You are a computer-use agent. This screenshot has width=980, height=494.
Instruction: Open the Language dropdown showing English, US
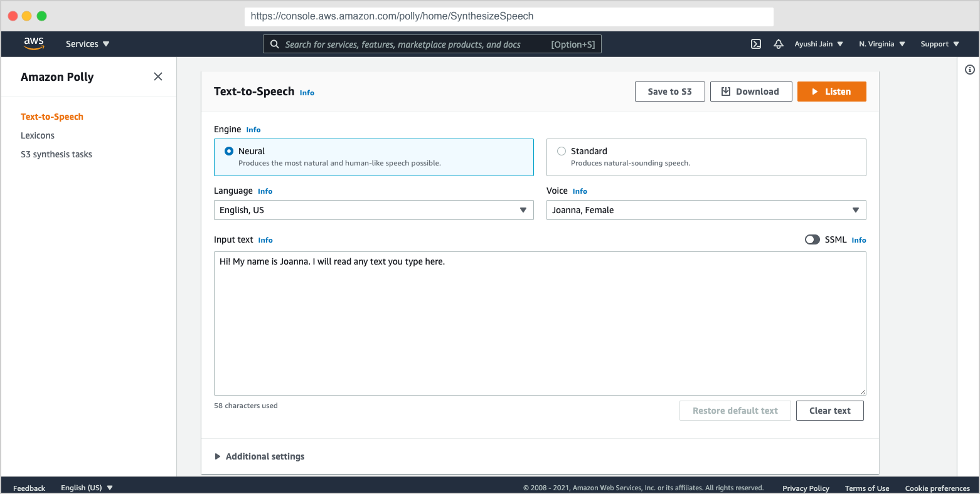click(373, 210)
